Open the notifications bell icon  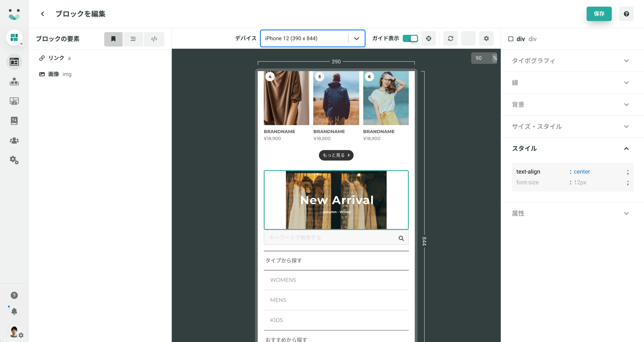(14, 311)
